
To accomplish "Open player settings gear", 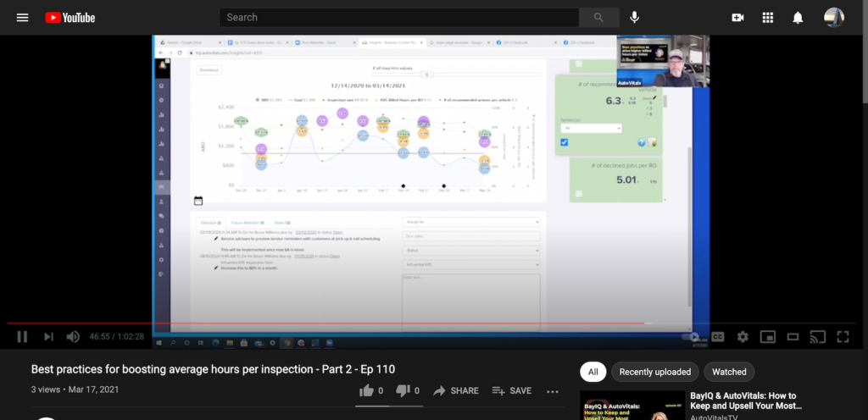I will 743,336.
